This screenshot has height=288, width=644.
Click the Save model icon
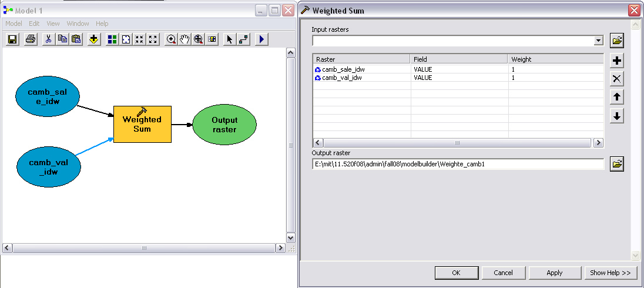click(12, 39)
